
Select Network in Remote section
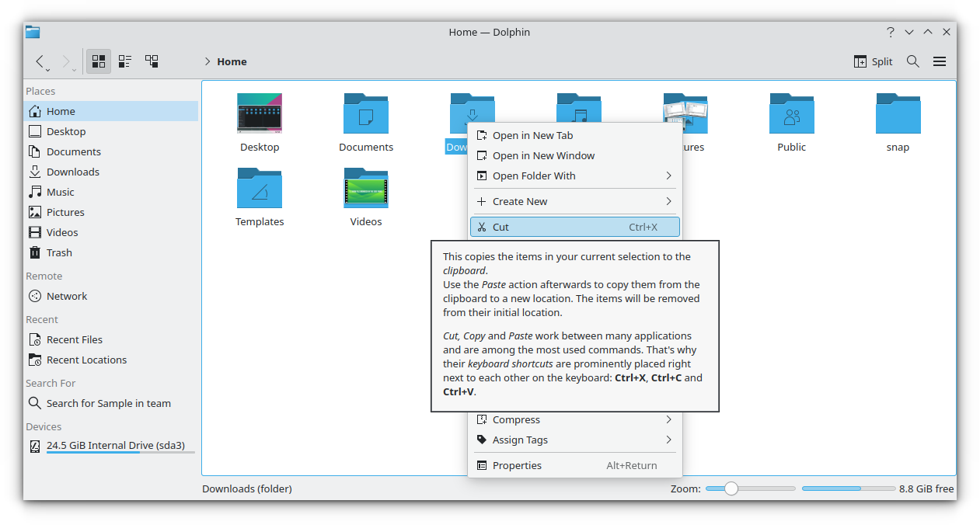pos(67,296)
